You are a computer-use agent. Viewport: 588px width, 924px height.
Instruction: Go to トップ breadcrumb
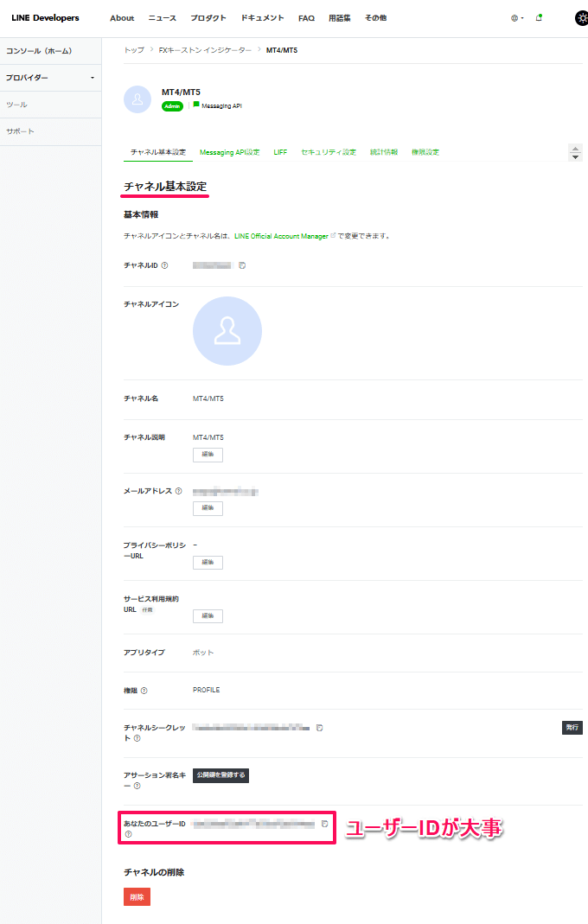(x=134, y=50)
